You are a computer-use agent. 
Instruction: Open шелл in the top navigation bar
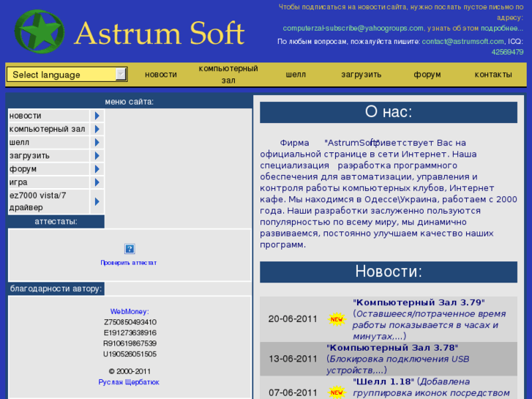coord(296,75)
